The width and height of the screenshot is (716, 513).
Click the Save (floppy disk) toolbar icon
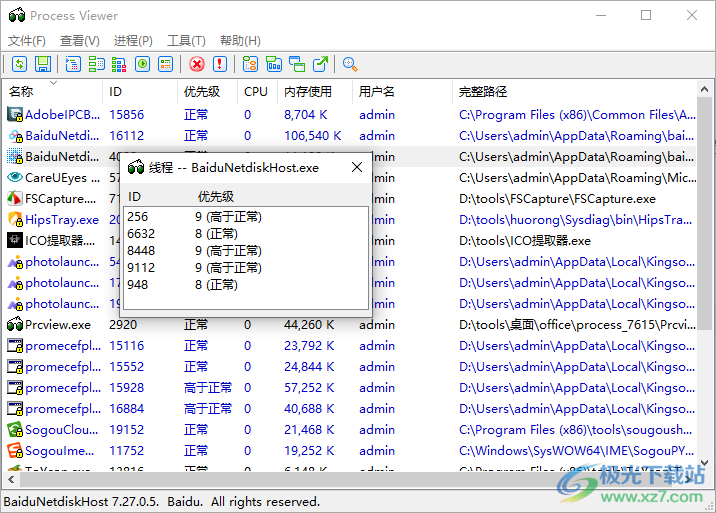point(43,64)
